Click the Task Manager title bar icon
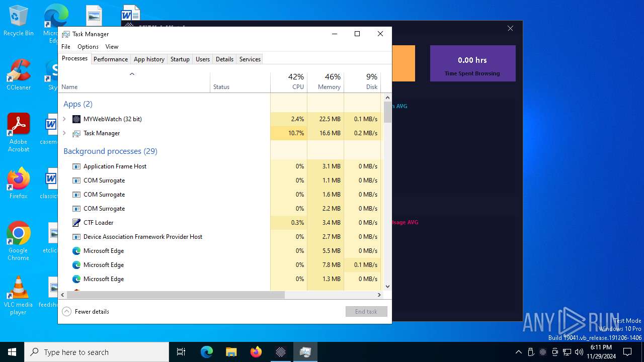Screen dimensions: 644x362 (x=66, y=34)
